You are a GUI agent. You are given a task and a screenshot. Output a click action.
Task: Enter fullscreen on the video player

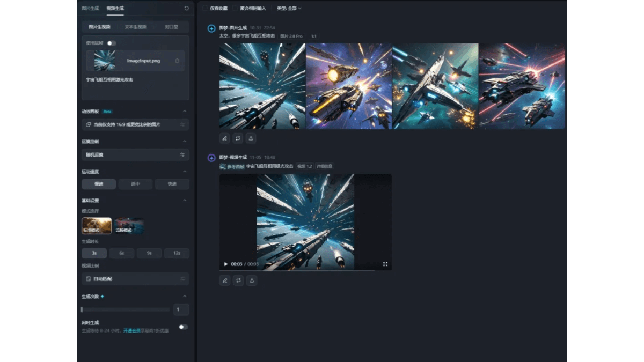[x=385, y=264]
